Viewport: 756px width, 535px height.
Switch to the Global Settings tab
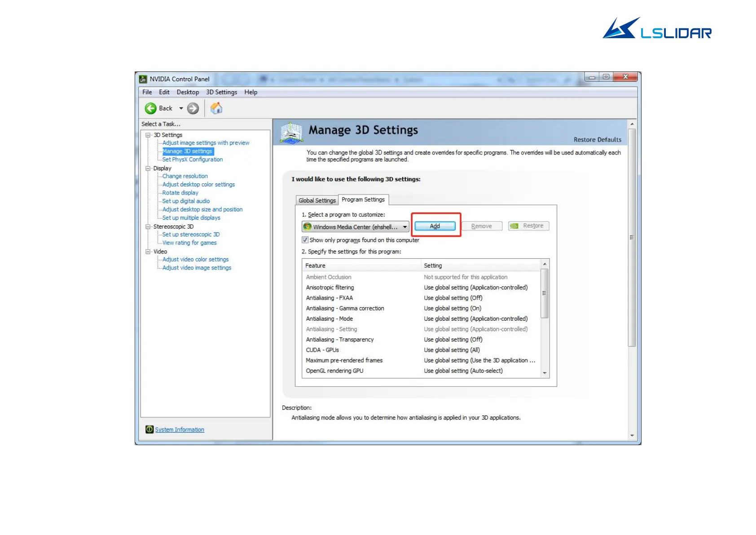click(x=317, y=200)
